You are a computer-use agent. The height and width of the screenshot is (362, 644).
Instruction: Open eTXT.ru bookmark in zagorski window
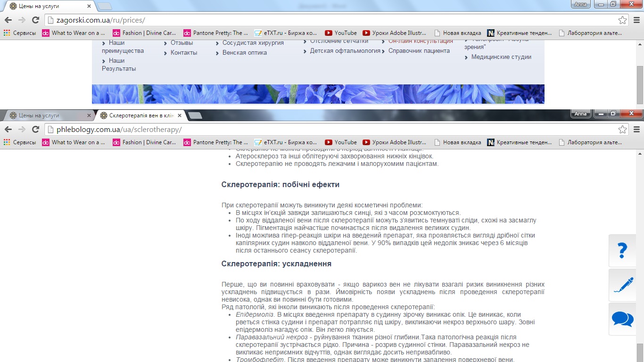[286, 33]
